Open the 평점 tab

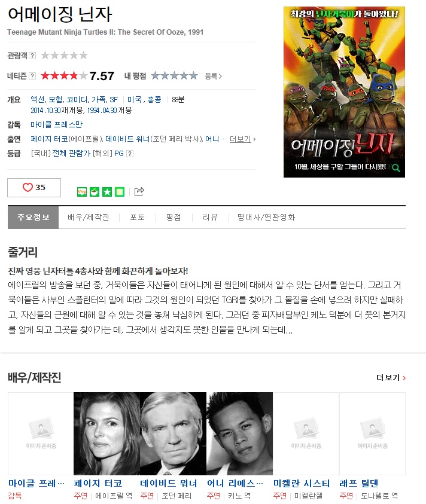click(x=174, y=217)
